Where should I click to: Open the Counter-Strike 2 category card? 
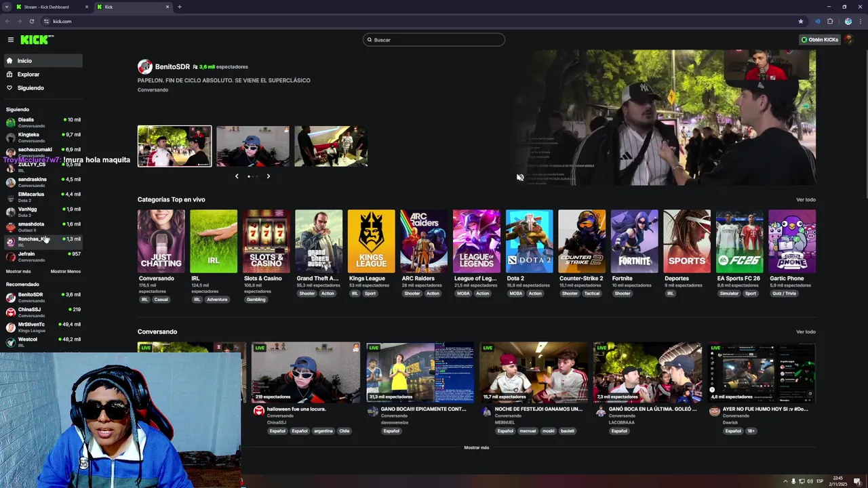coord(582,241)
